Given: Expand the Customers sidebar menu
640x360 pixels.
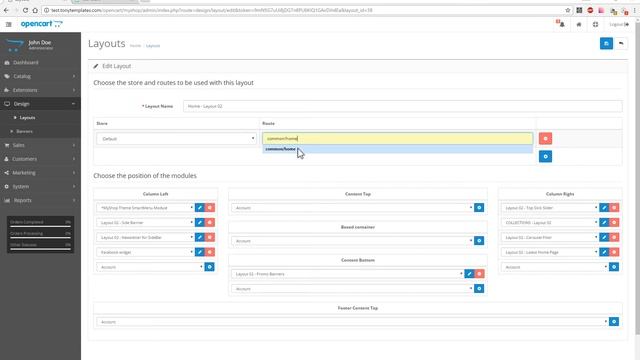Looking at the screenshot, I should tap(40, 159).
